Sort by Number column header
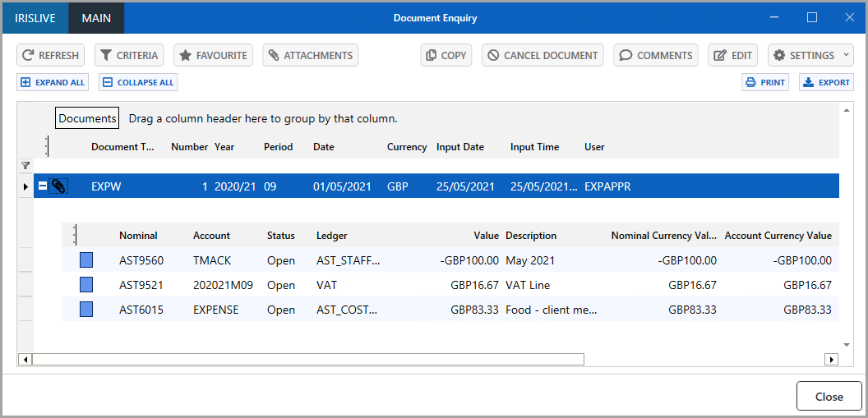 pyautogui.click(x=189, y=147)
